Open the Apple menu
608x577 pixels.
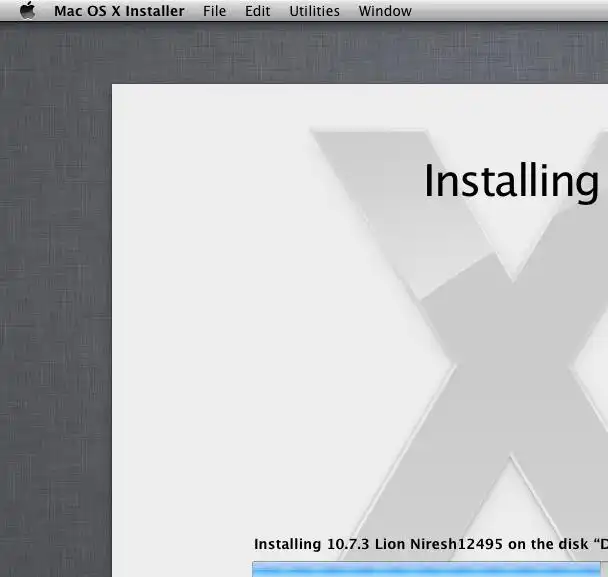coord(27,10)
